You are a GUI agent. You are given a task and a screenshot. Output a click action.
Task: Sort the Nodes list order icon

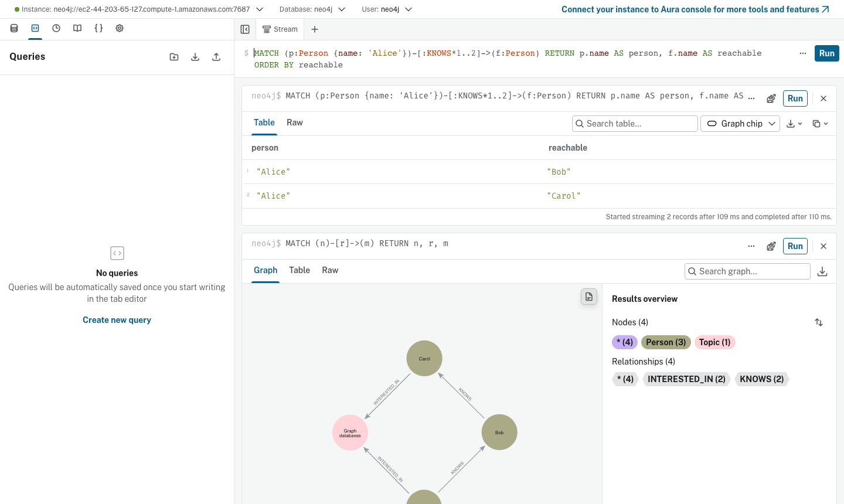819,322
